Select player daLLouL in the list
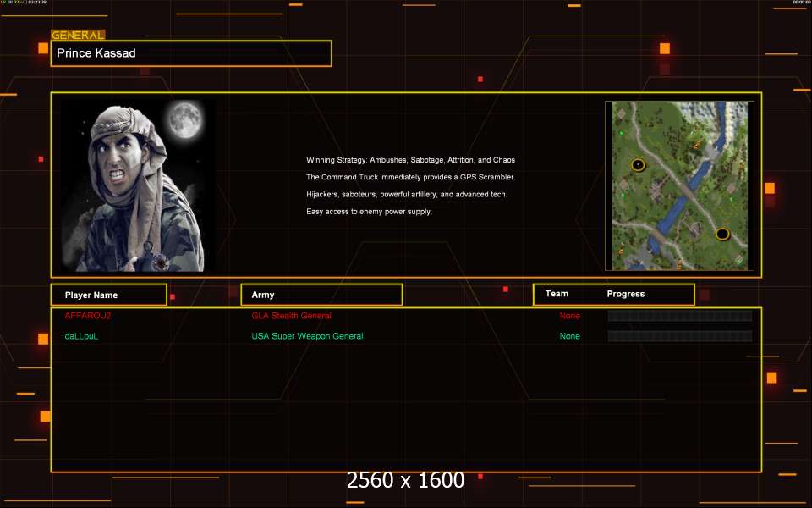This screenshot has width=812, height=508. click(81, 336)
